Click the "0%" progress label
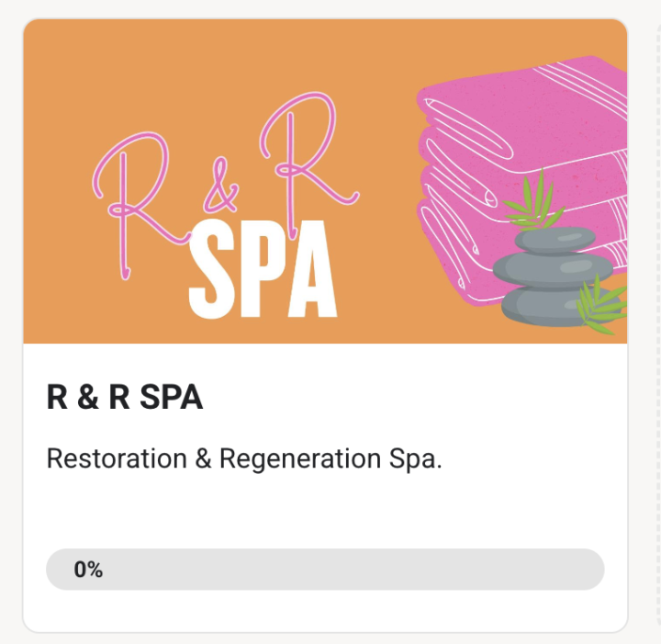 (88, 570)
